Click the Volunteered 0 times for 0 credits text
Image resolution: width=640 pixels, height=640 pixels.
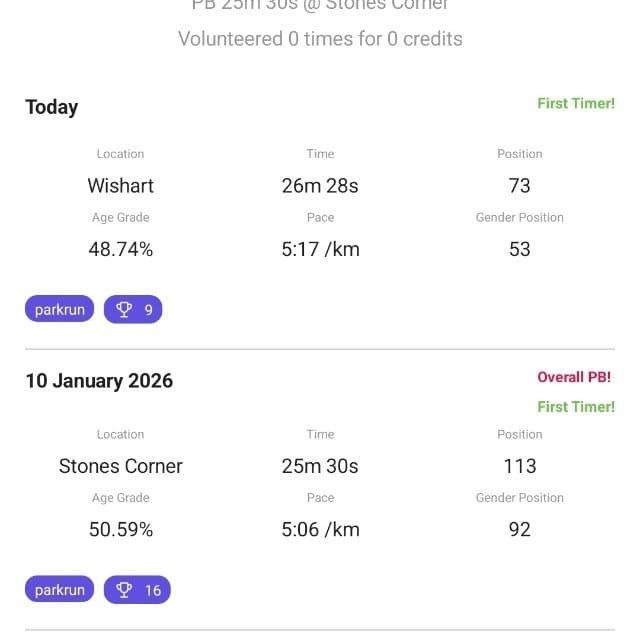click(320, 39)
